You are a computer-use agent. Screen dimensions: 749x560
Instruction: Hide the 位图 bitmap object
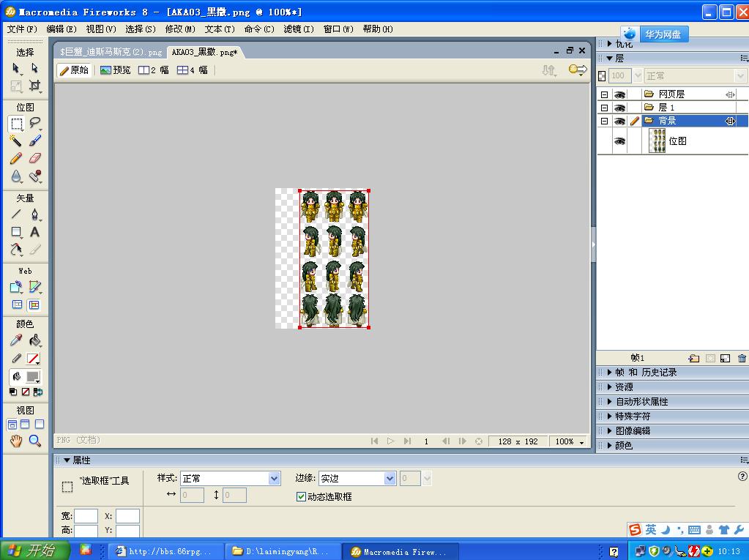tap(619, 141)
